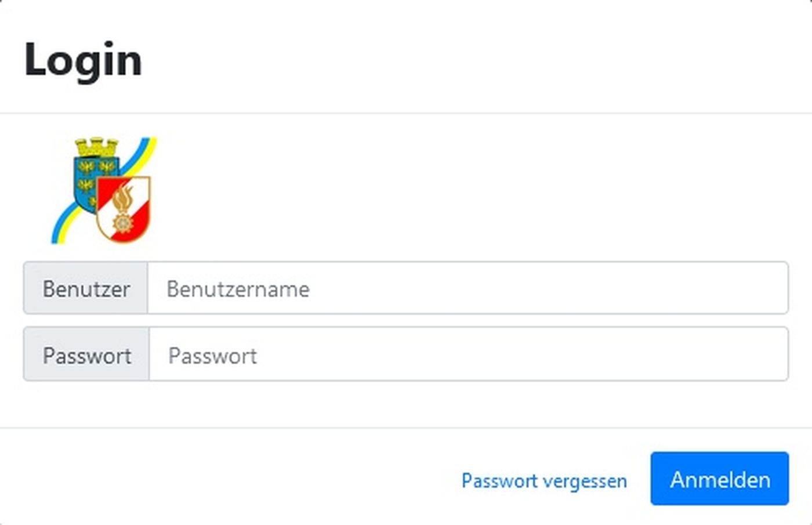
Task: Click the gray Passwort addon box
Action: 86,354
